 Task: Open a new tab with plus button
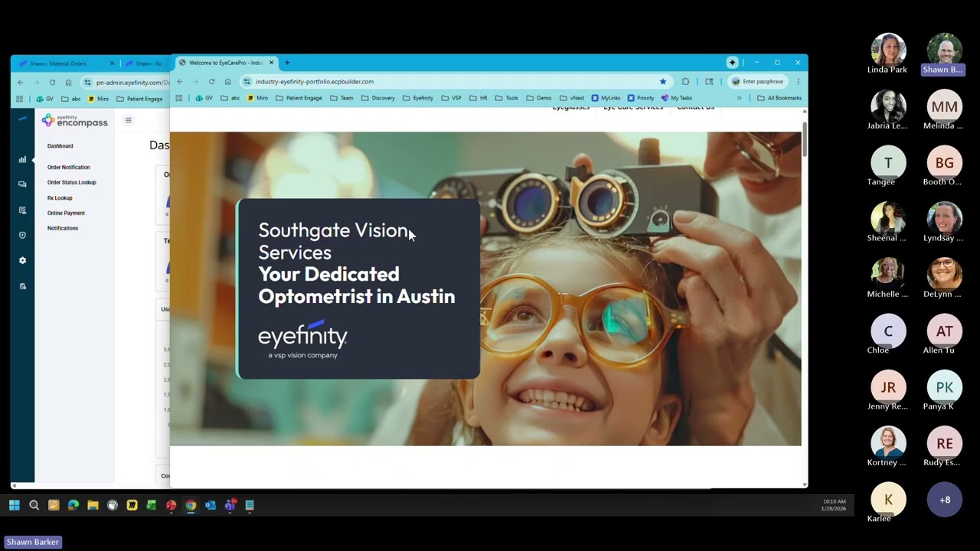click(x=287, y=63)
